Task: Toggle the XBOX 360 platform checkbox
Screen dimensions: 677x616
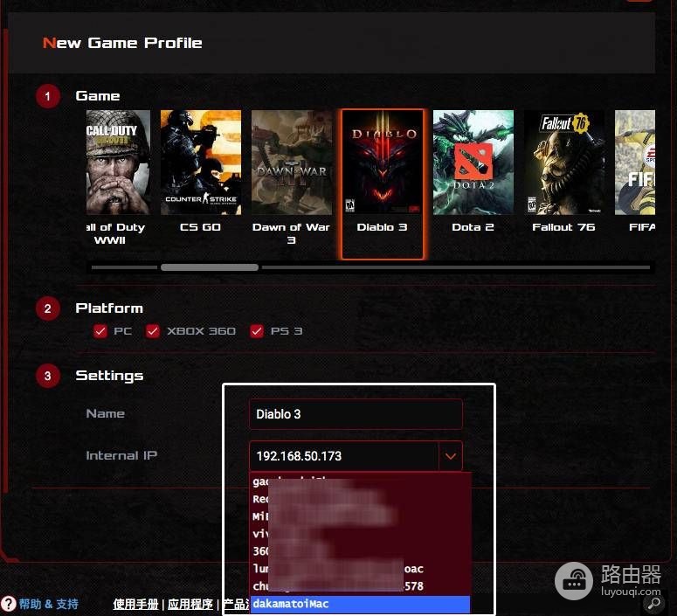Action: 152,331
